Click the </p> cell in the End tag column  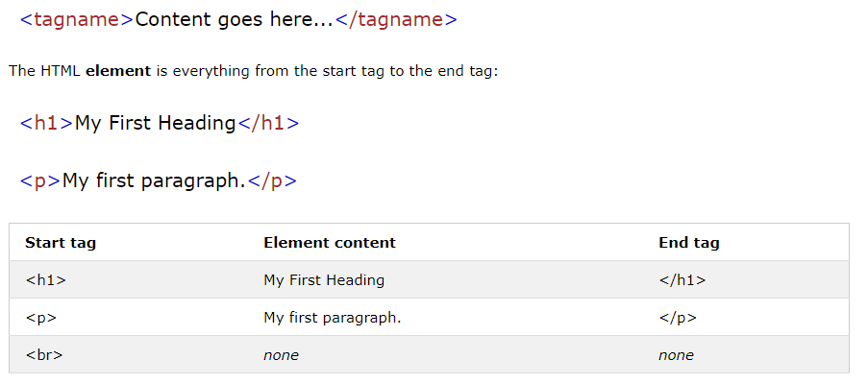pyautogui.click(x=678, y=318)
